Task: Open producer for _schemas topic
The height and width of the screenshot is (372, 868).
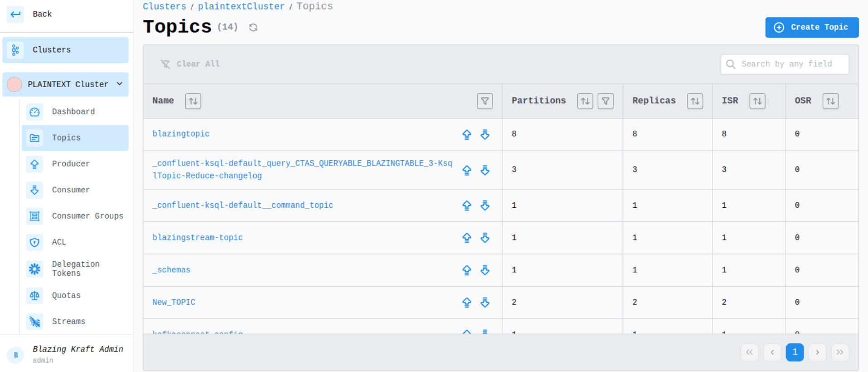Action: coord(466,270)
